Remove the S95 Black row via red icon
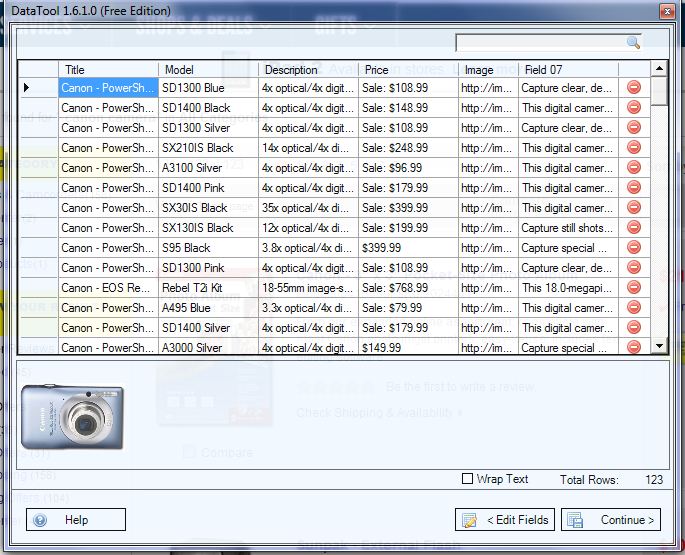Image resolution: width=685 pixels, height=555 pixels. click(x=634, y=248)
